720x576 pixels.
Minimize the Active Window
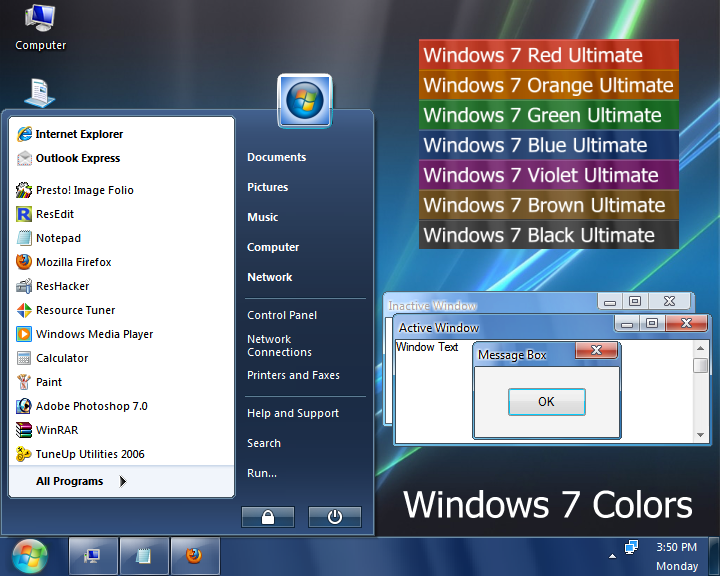[627, 323]
